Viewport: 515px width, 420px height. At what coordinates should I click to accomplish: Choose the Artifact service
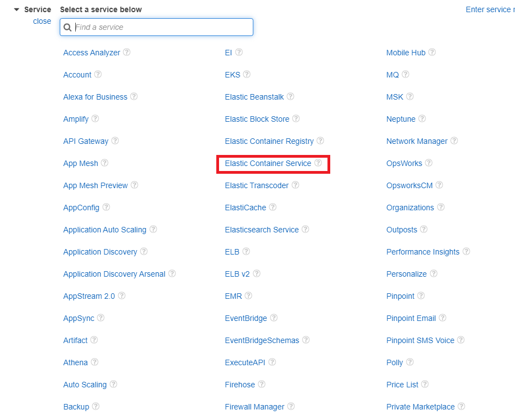click(x=75, y=340)
